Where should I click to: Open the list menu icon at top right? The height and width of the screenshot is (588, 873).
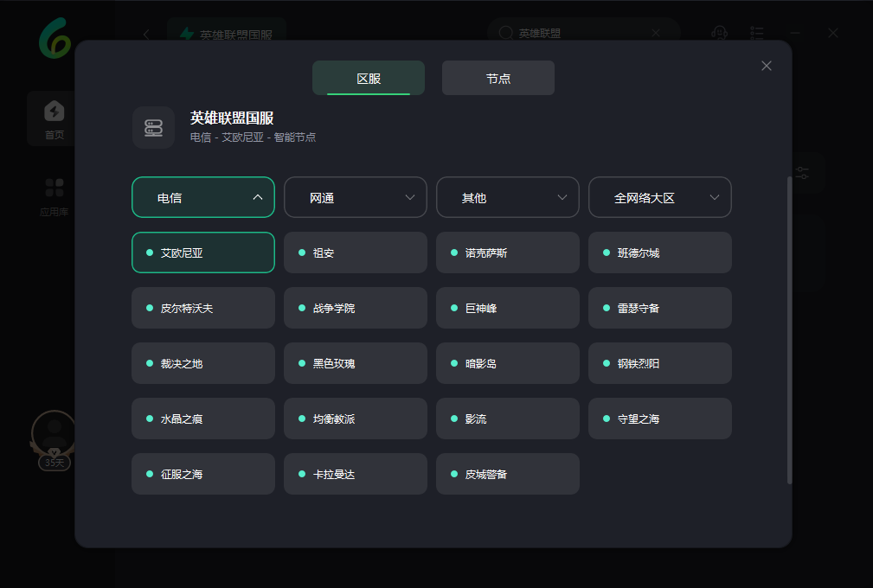757,33
